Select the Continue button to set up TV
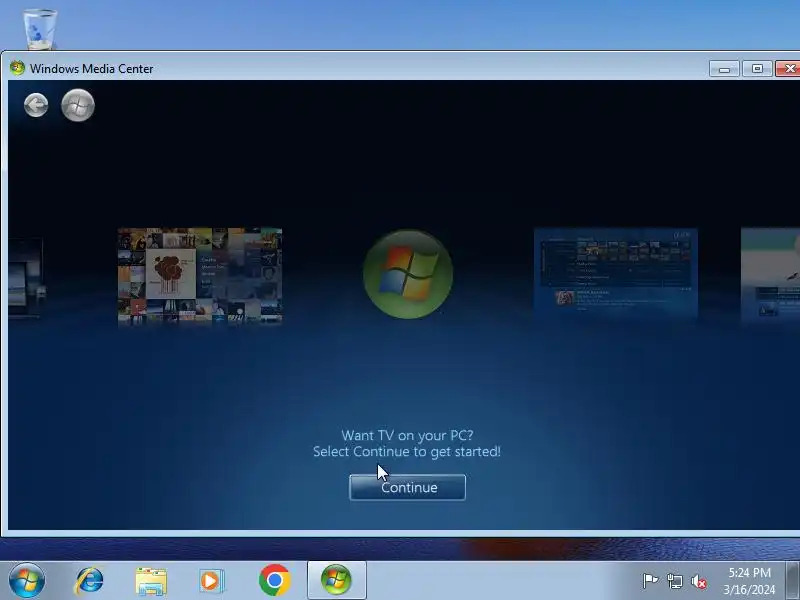800x600 pixels. [407, 487]
